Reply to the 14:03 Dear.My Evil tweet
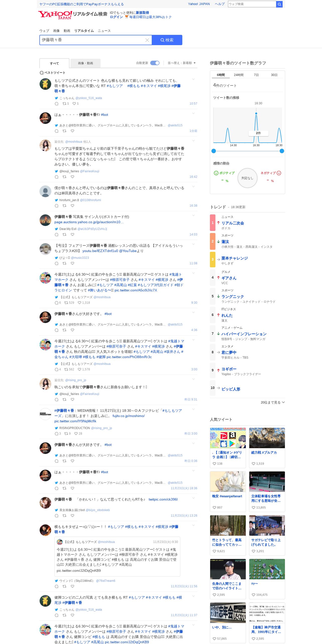The image size is (322, 644). coord(57,234)
